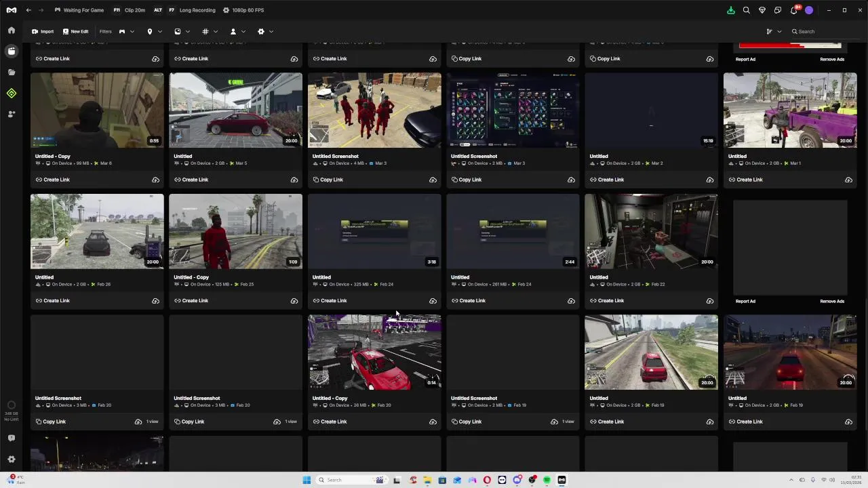Viewport: 868px width, 488px height.
Task: Open the purple profile avatar
Action: 809,10
